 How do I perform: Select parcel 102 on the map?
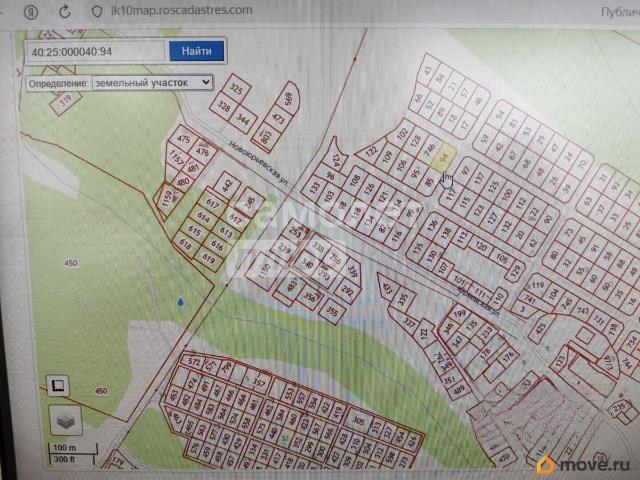click(x=402, y=133)
